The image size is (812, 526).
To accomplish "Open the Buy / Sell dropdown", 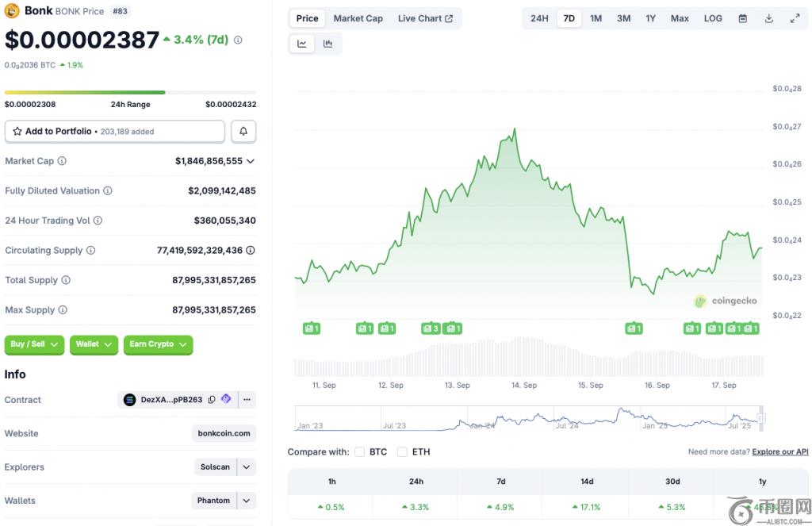I will (x=34, y=344).
